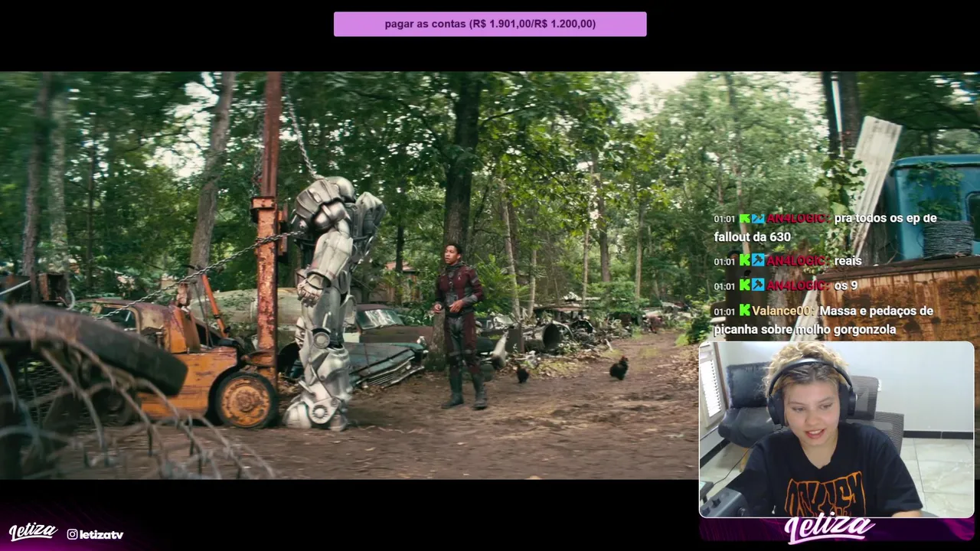Click the moderator badge on 'pra todos os ep' message
This screenshot has width=980, height=551.
pos(758,219)
